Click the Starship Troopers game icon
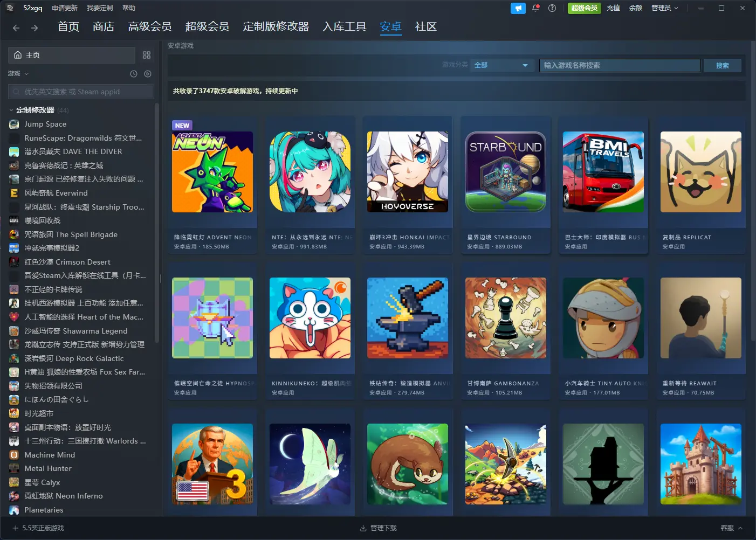 (x=14, y=207)
